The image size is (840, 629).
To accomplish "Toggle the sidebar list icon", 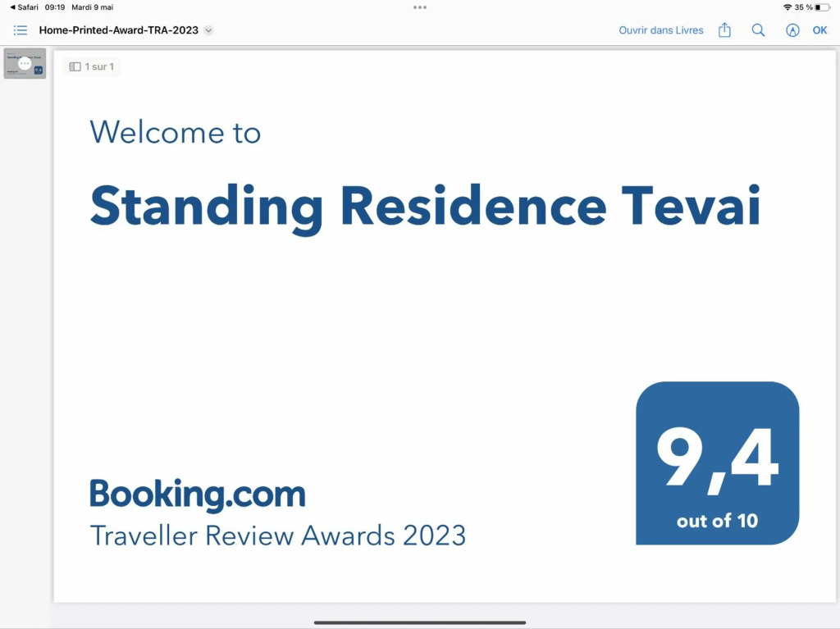I will click(x=21, y=30).
